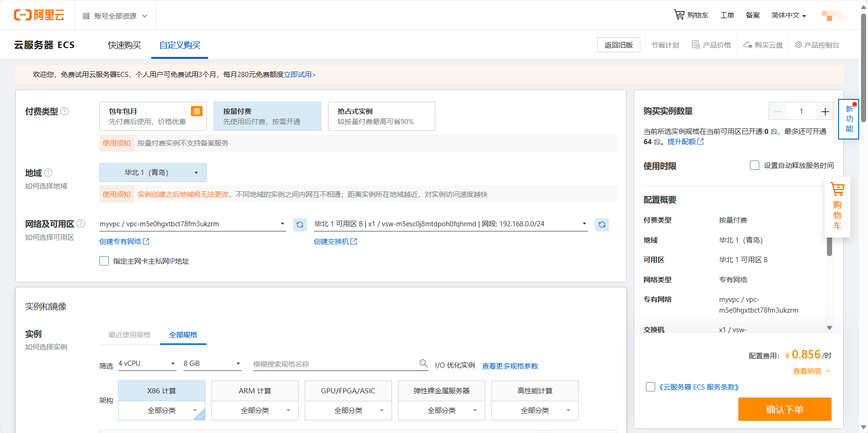Choose GPU/FPGA/ASIC architecture
This screenshot has width=868, height=433.
click(348, 391)
